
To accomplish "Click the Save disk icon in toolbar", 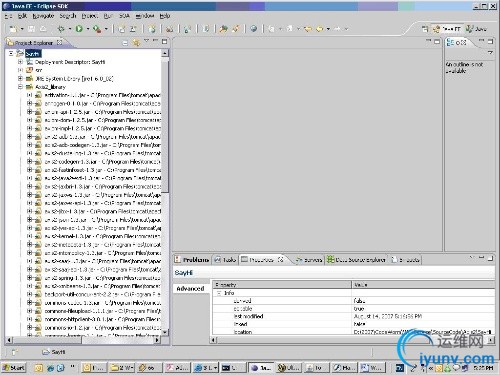I will click(x=31, y=29).
